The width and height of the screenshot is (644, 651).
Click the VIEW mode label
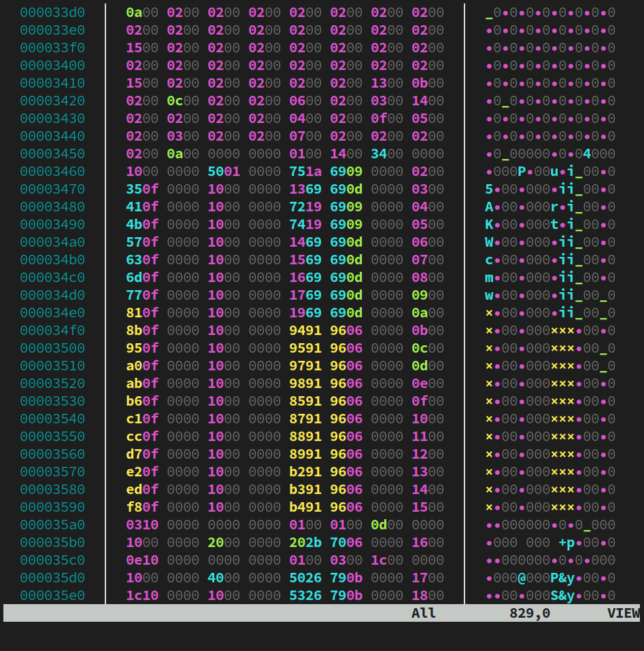pos(623,613)
